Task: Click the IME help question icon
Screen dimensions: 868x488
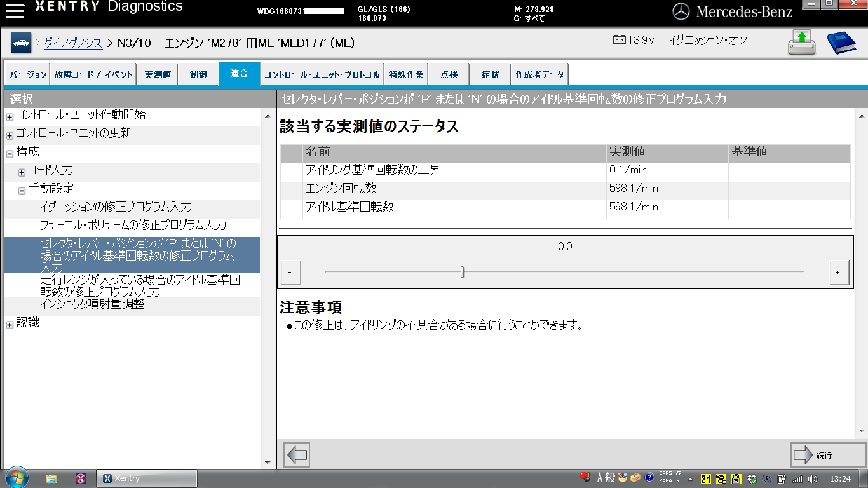Action: click(649, 477)
